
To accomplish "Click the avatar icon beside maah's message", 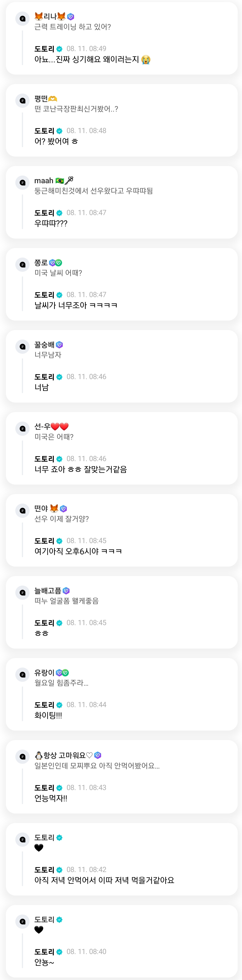I will [x=22, y=183].
